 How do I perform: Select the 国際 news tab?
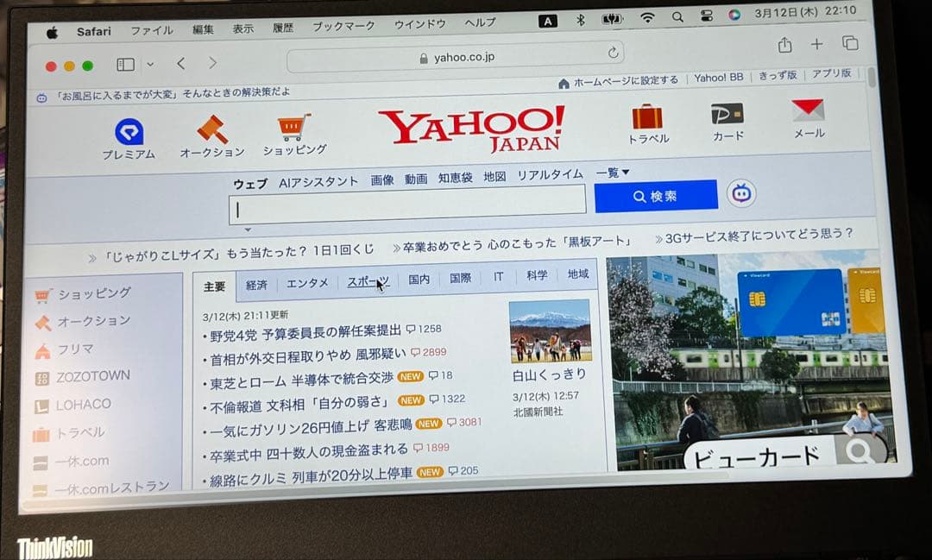[460, 278]
